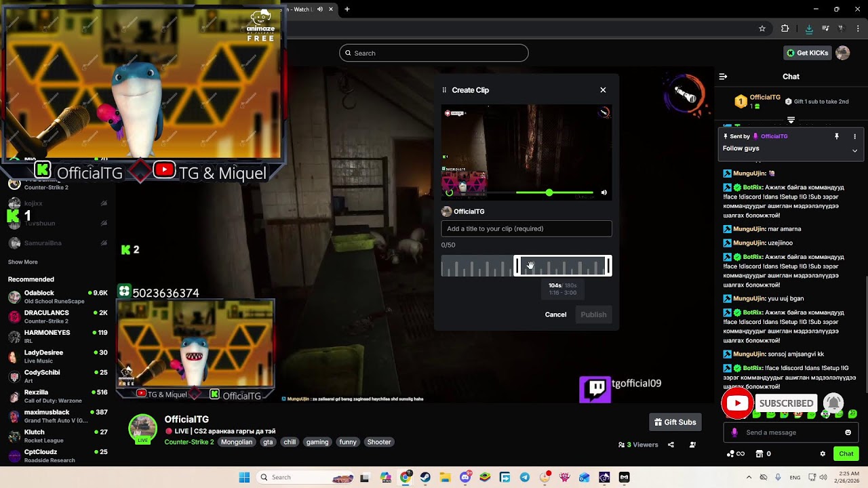Close the Create Clip dialog
868x488 pixels.
603,90
